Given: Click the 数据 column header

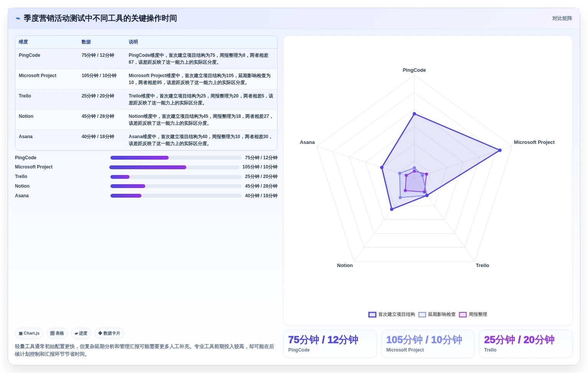Looking at the screenshot, I should point(86,42).
